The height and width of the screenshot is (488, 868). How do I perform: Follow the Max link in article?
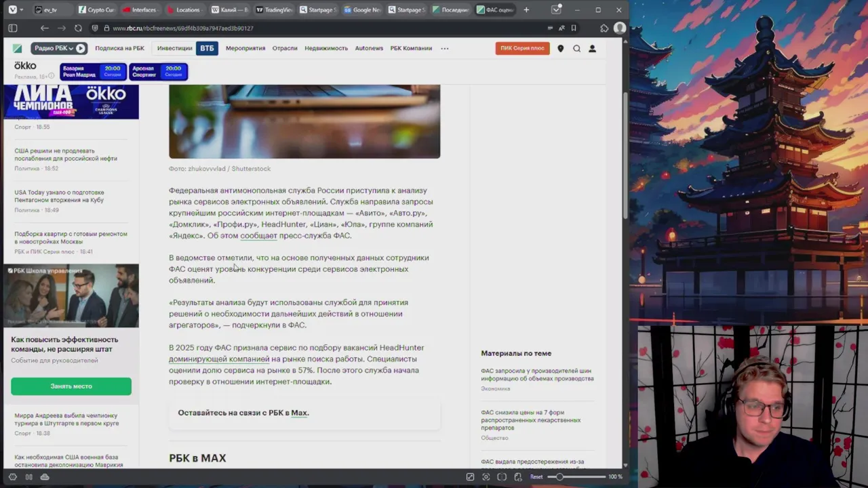(299, 412)
